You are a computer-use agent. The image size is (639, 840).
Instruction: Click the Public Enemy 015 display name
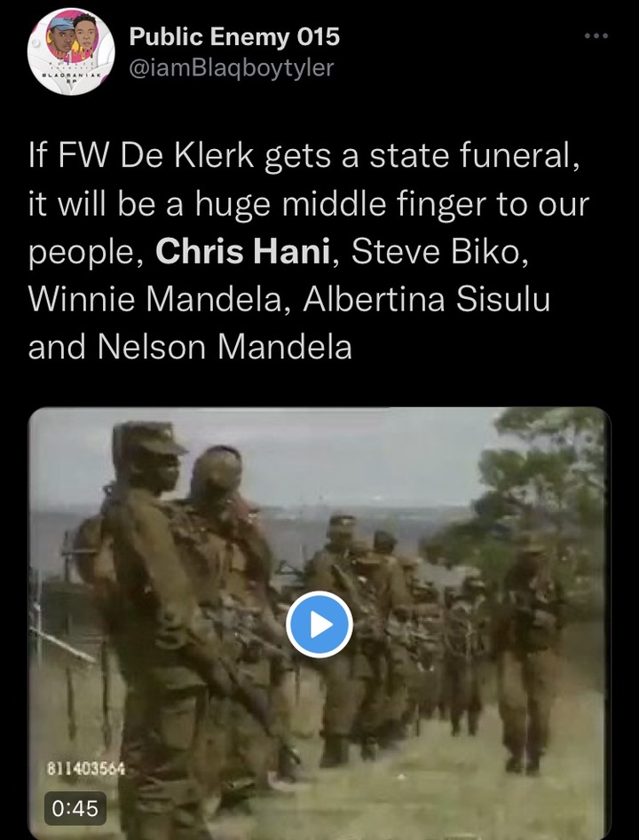point(234,36)
